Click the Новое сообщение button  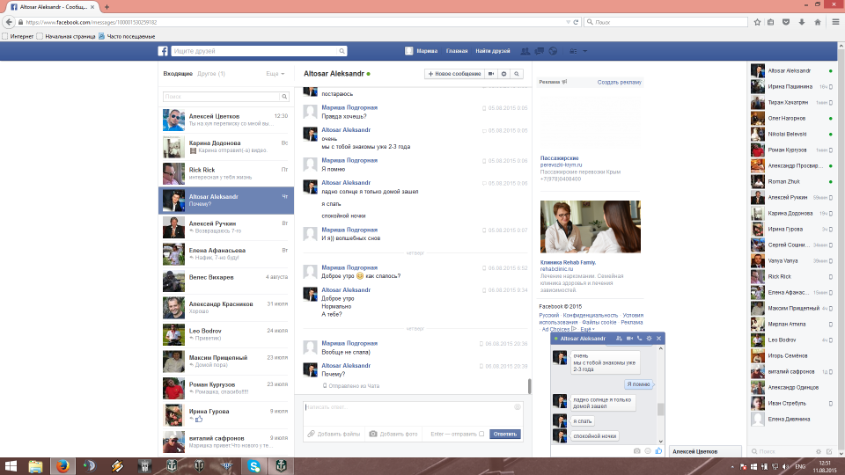tap(454, 74)
